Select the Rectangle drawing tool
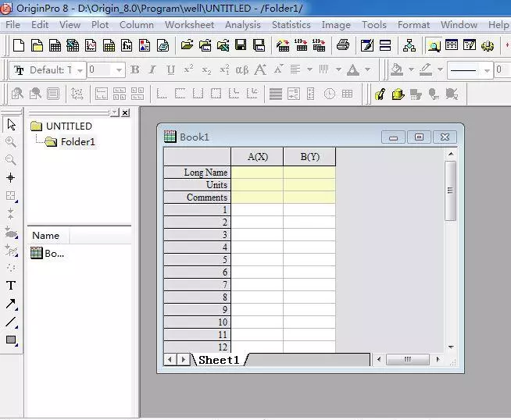 pyautogui.click(x=11, y=340)
